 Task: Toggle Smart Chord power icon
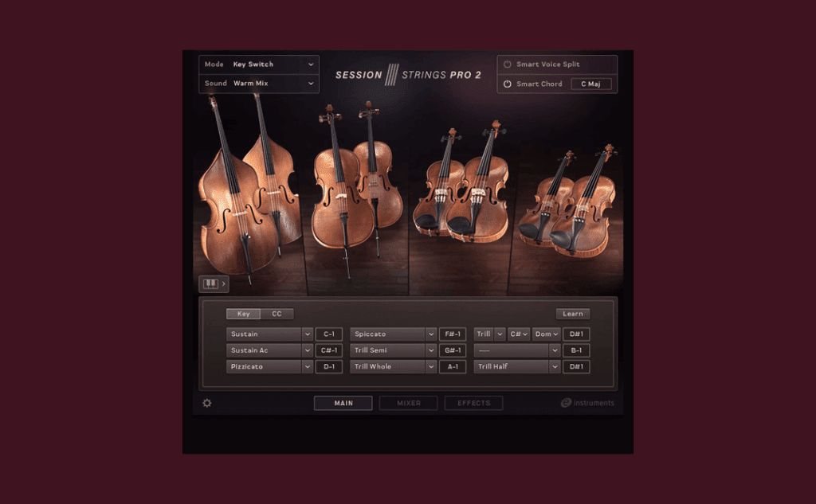pos(508,84)
